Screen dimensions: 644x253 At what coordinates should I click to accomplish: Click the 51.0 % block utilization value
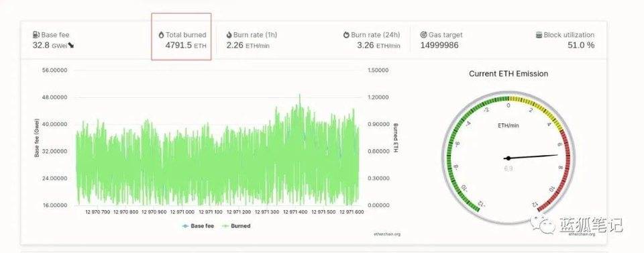[x=581, y=45]
